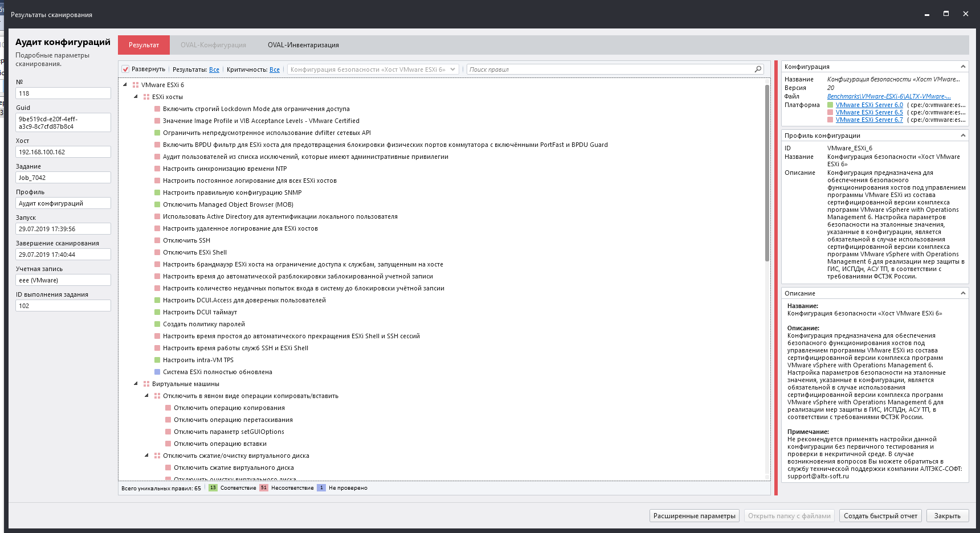The width and height of the screenshot is (980, 533).
Task: Click the Результаты filter link Все
Action: (214, 69)
